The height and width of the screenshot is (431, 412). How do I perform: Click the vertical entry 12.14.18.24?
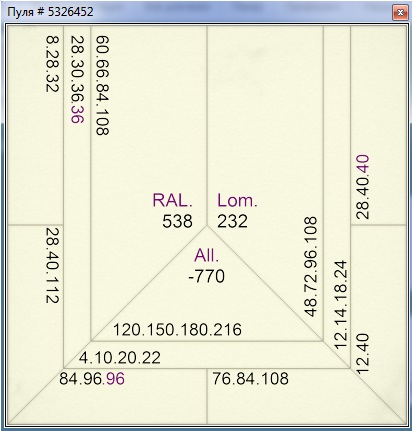(340, 305)
